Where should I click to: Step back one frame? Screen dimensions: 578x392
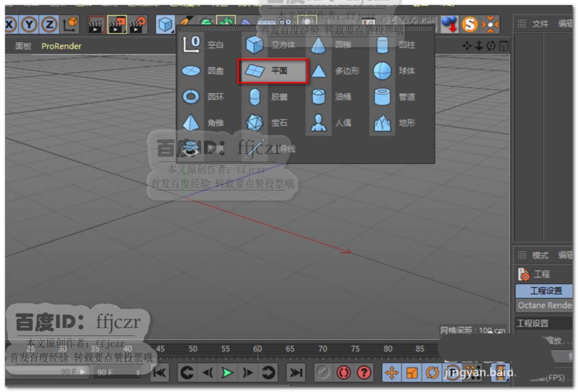pos(207,373)
